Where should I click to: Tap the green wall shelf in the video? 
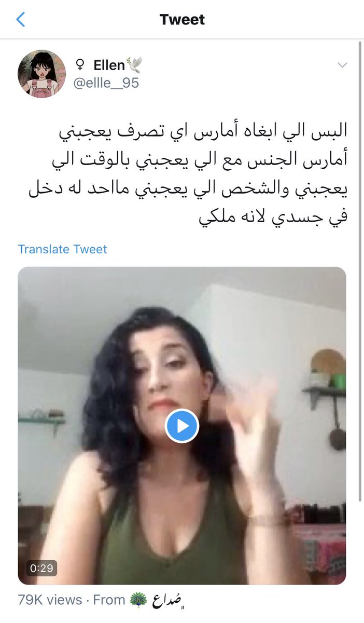pos(41,421)
